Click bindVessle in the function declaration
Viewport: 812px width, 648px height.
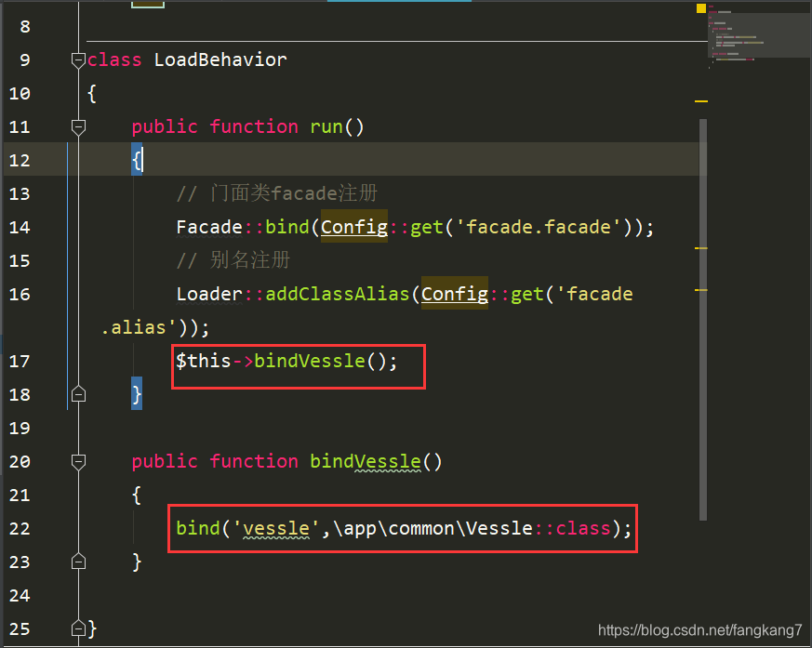point(366,461)
